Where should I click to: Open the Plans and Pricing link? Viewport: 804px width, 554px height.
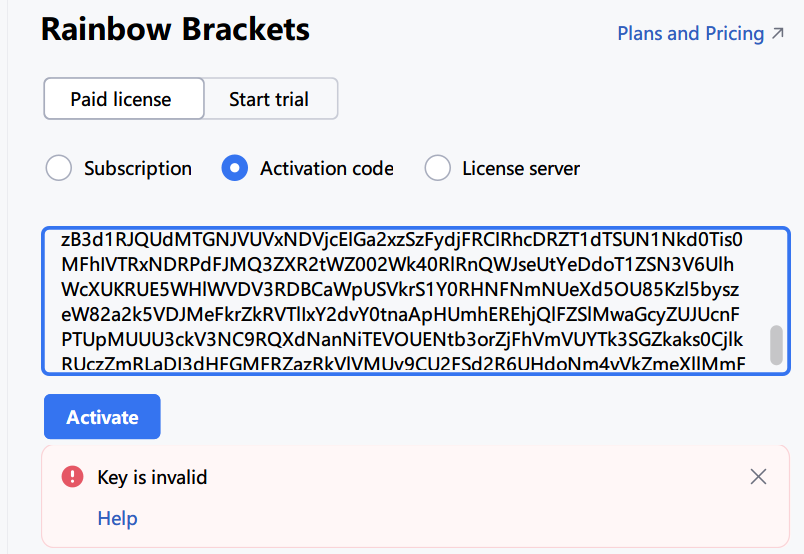pos(690,34)
